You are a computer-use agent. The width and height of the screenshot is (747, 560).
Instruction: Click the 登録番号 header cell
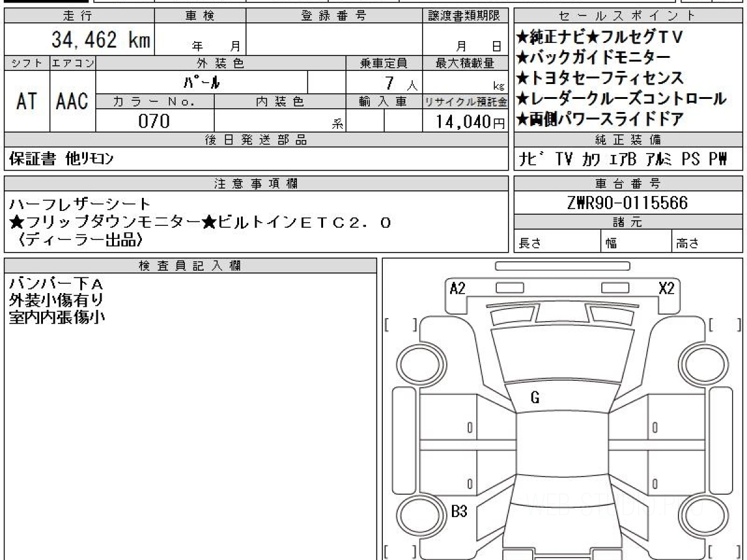tap(334, 17)
